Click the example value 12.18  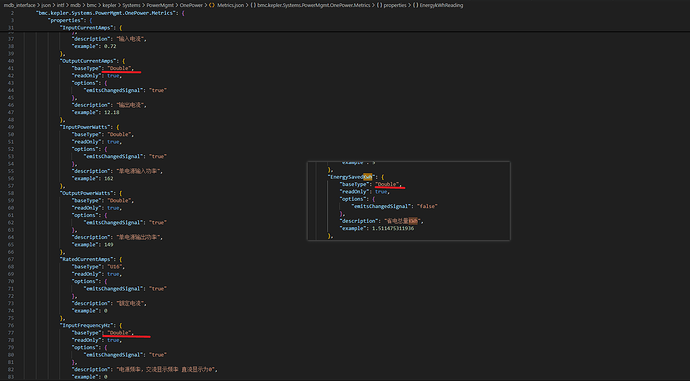click(112, 112)
